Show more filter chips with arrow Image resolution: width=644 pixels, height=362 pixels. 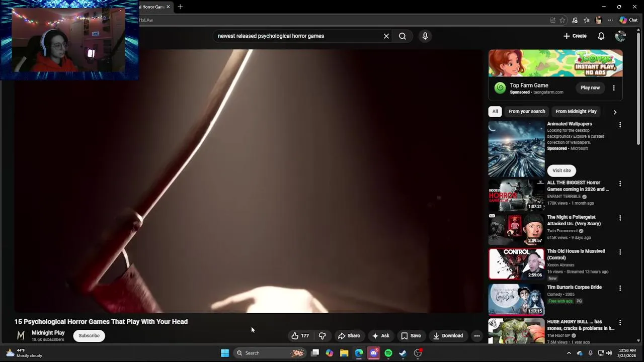(x=615, y=112)
